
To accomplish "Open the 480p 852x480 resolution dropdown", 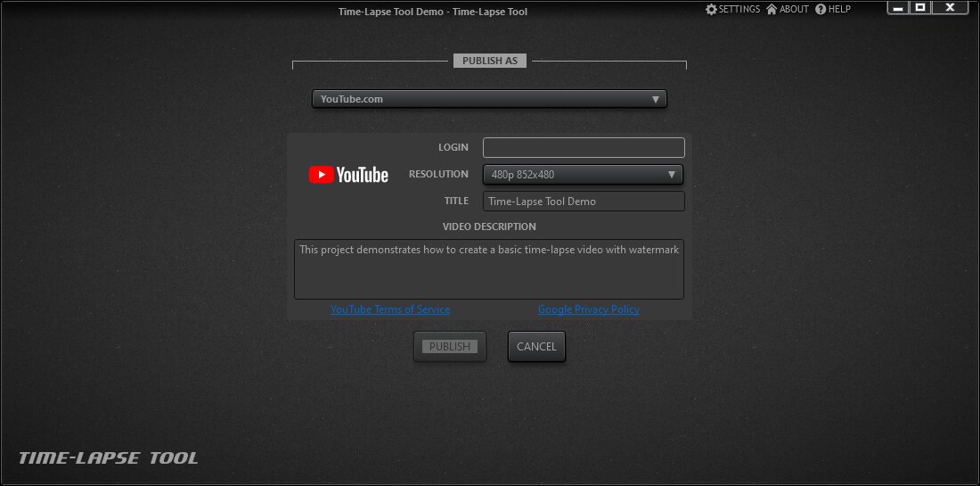I will pos(583,175).
